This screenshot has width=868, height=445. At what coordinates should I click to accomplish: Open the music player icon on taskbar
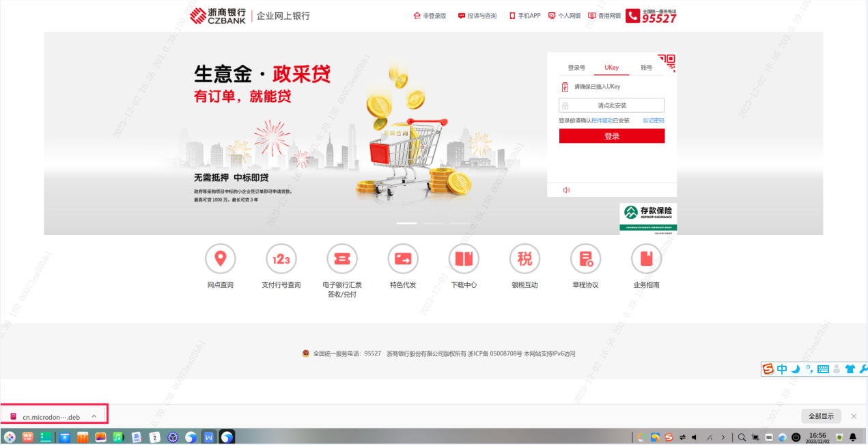118,437
